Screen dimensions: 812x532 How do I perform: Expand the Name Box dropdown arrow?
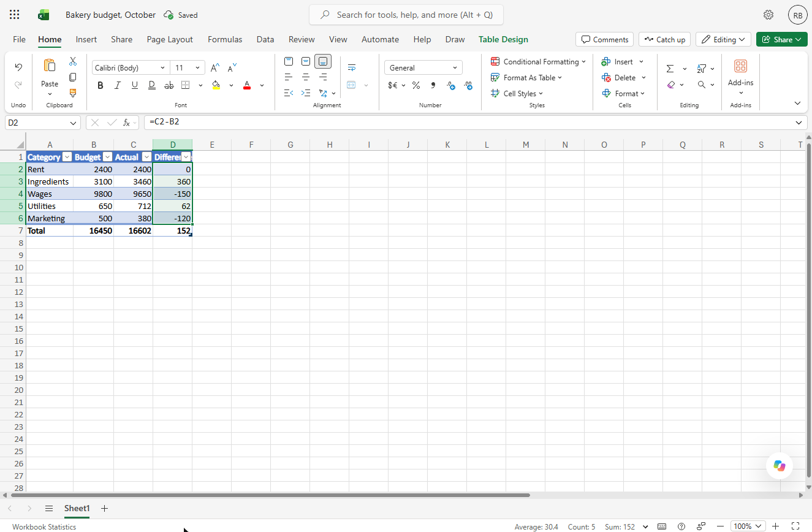(x=74, y=123)
